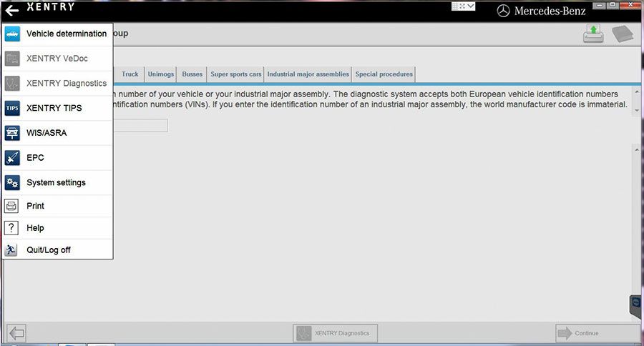Switch to the Busses tab

[x=192, y=74]
